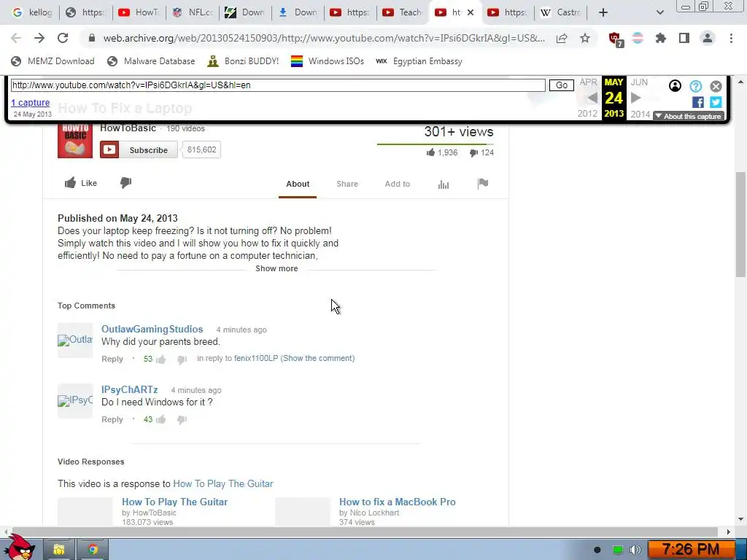The height and width of the screenshot is (560, 747).
Task: Dislike the video with thumbs down
Action: click(x=125, y=183)
